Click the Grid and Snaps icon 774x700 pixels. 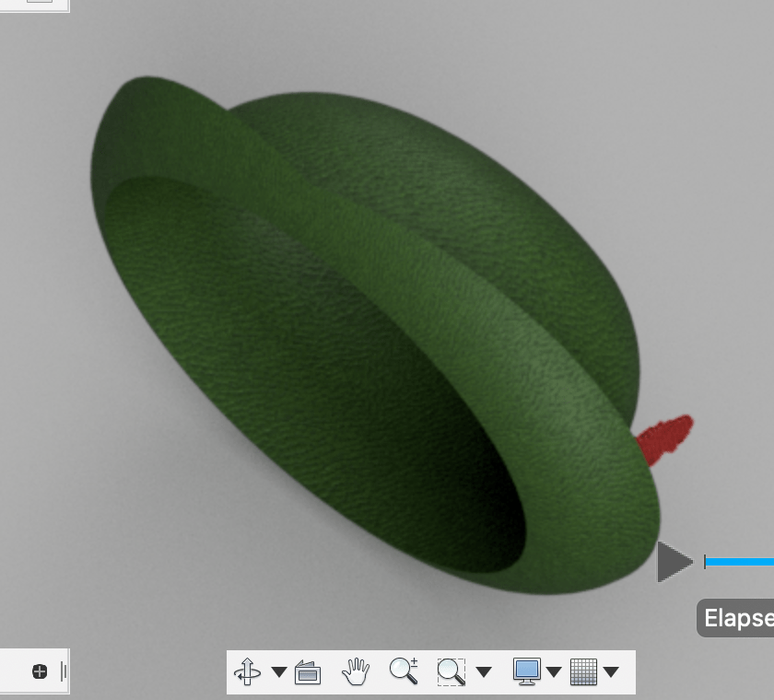(584, 671)
